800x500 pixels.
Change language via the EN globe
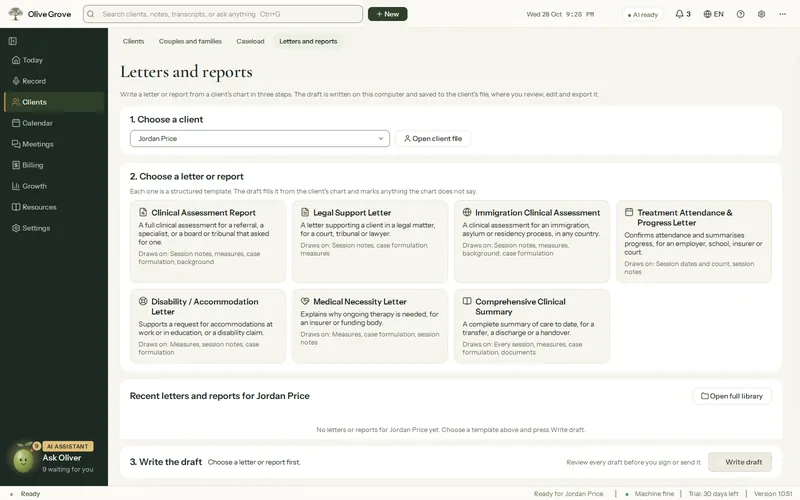(713, 14)
